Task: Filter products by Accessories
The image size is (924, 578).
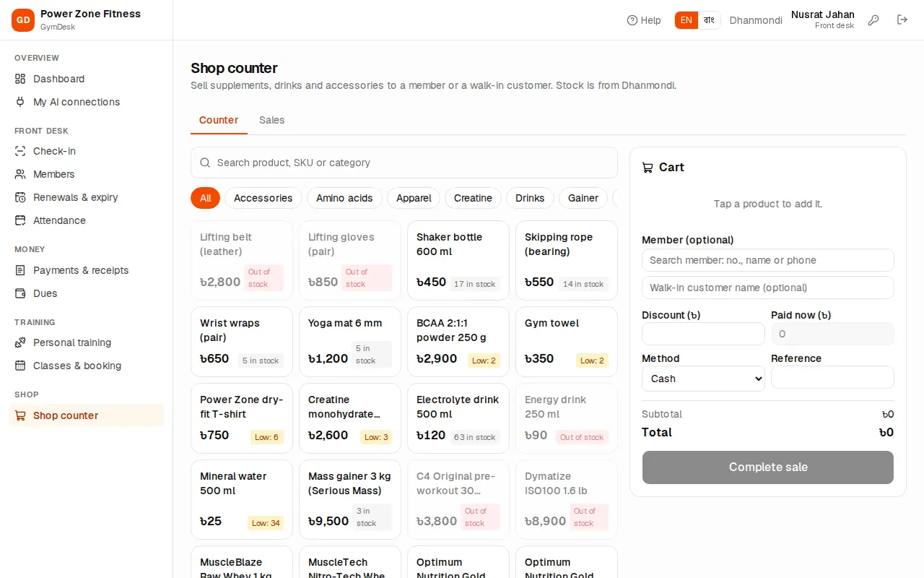Action: pyautogui.click(x=263, y=198)
